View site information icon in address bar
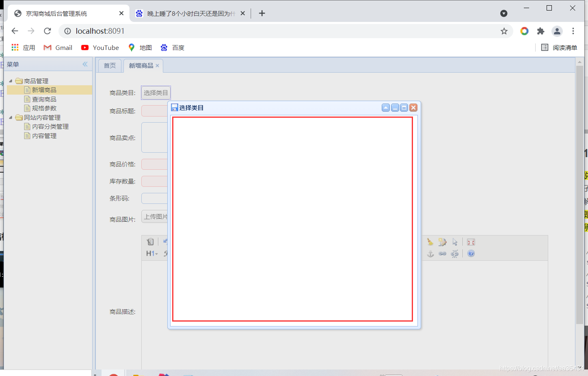Screen dimensions: 588x376 (67, 31)
